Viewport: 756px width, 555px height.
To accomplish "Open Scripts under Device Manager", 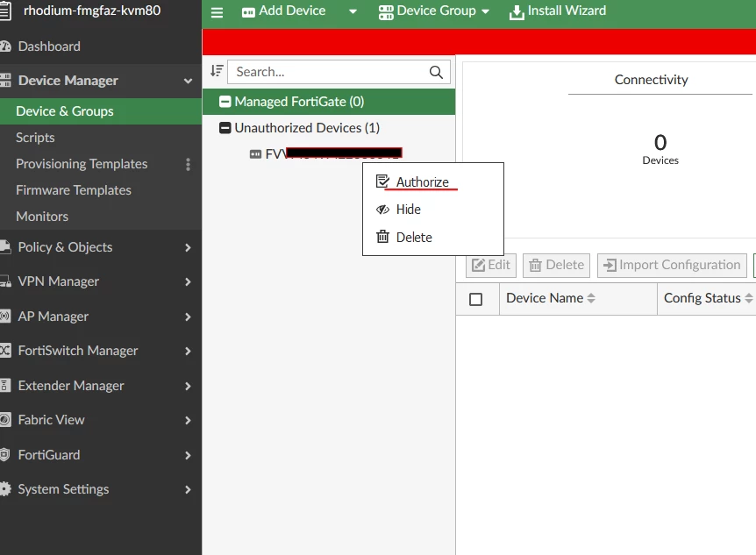I will (x=35, y=138).
